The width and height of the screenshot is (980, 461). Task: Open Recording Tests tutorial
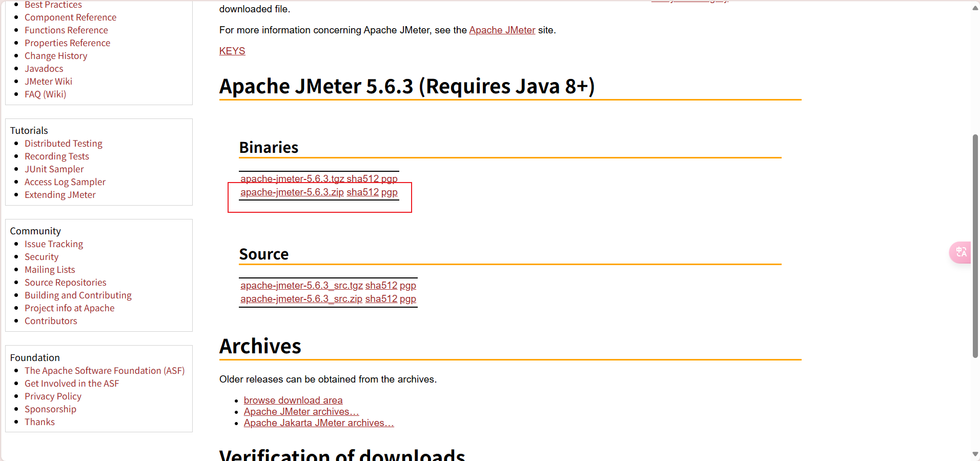(x=57, y=156)
